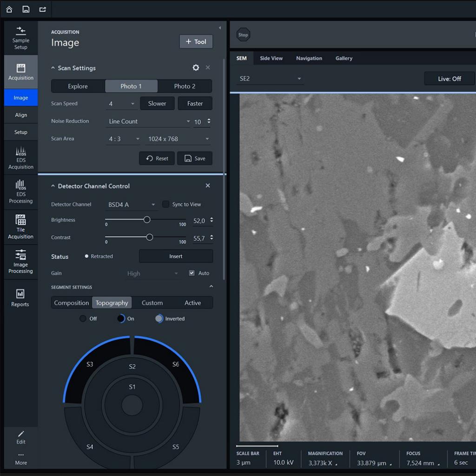The width and height of the screenshot is (476, 476).
Task: Click the Scan Settings gear icon
Action: (196, 68)
